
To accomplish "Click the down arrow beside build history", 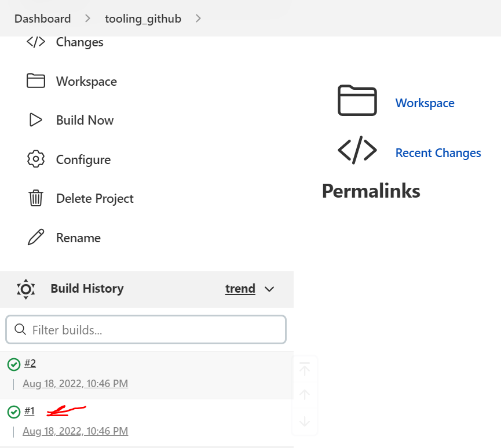I will (x=304, y=422).
